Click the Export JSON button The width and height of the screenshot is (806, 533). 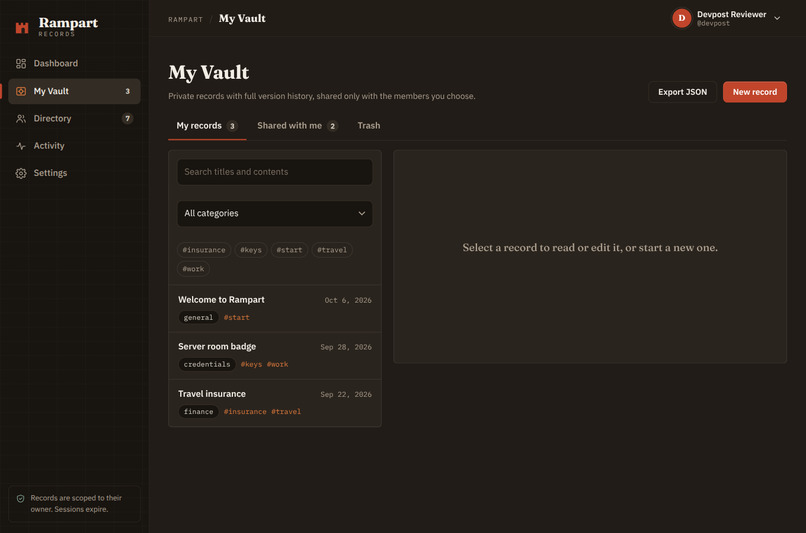pyautogui.click(x=683, y=92)
